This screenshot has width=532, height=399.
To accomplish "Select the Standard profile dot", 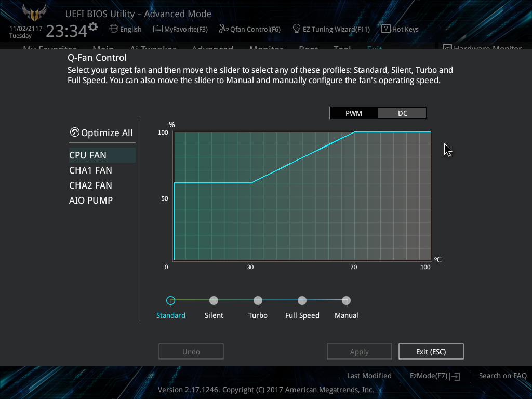I will tap(170, 301).
